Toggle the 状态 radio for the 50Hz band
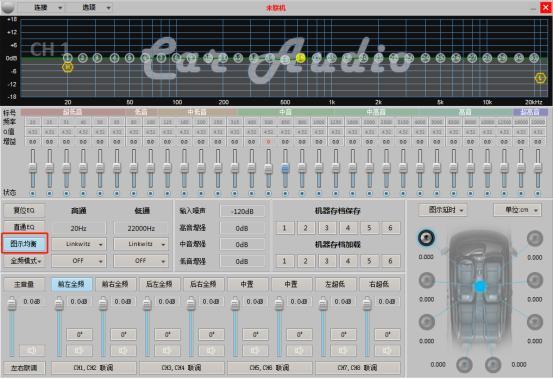 [x=100, y=193]
